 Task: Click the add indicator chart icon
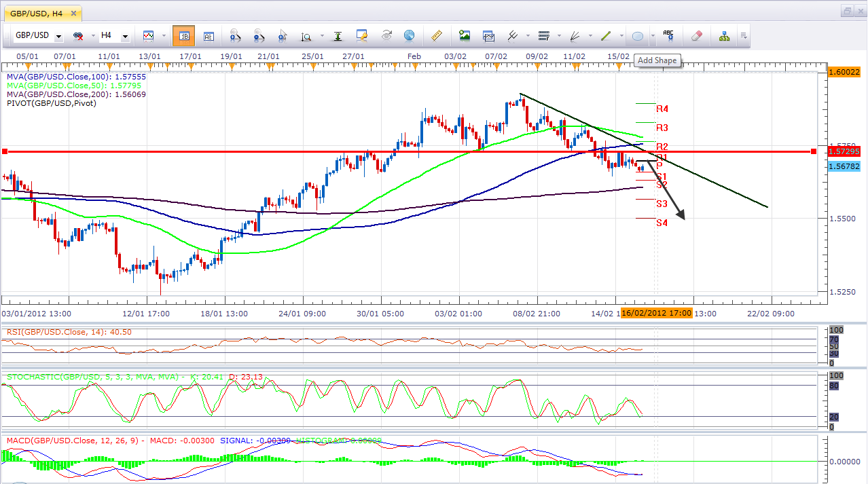click(488, 35)
